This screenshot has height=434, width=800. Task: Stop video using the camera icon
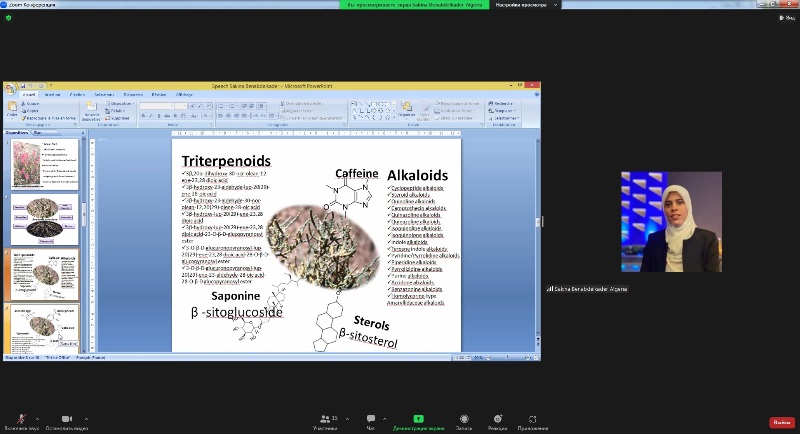coord(67,418)
